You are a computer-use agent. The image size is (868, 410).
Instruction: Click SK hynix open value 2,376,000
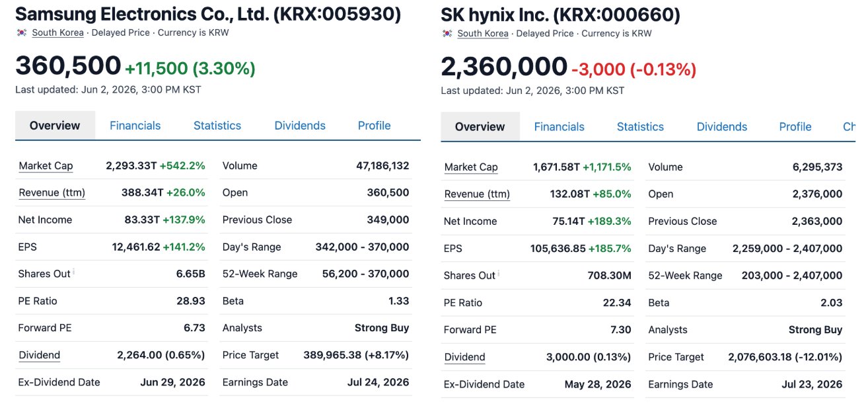point(818,194)
